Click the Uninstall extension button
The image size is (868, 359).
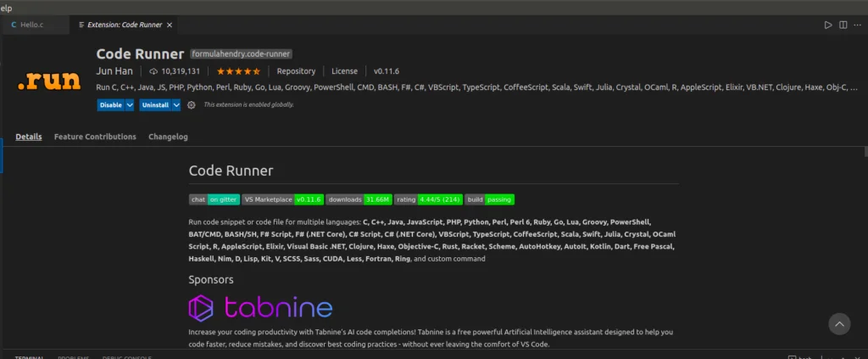[x=155, y=105]
